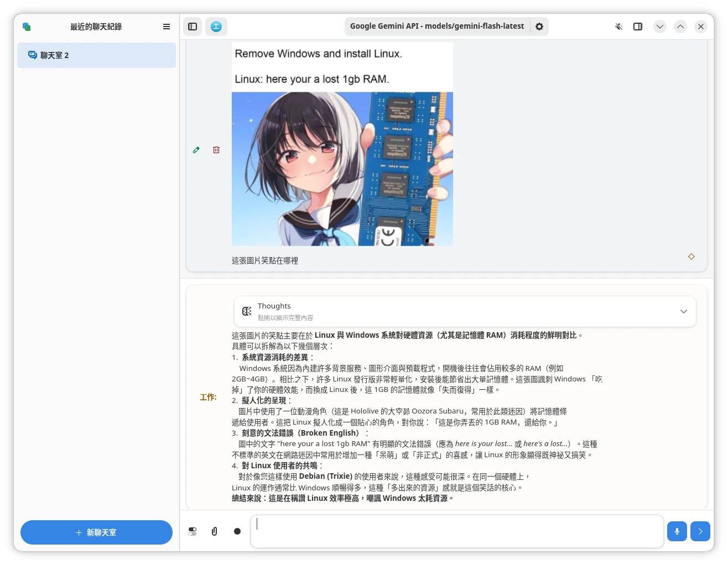Attach a file with paperclip icon
The image size is (728, 565).
[215, 531]
